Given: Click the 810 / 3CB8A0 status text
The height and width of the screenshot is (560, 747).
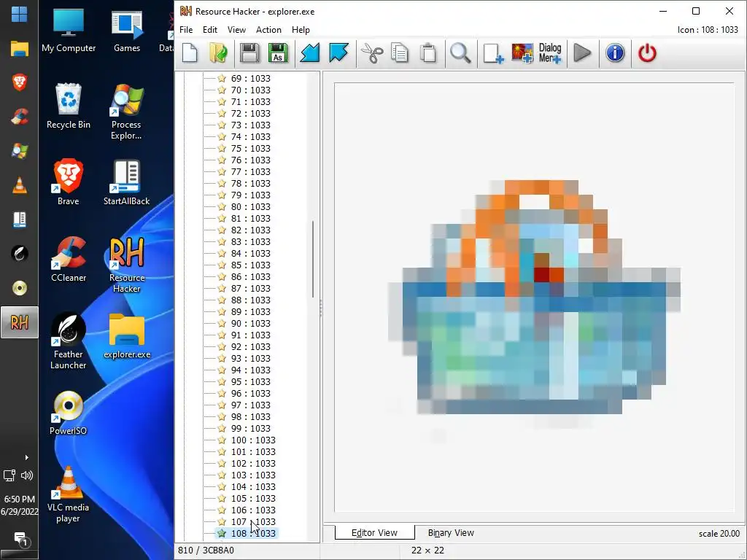Looking at the screenshot, I should (x=206, y=551).
